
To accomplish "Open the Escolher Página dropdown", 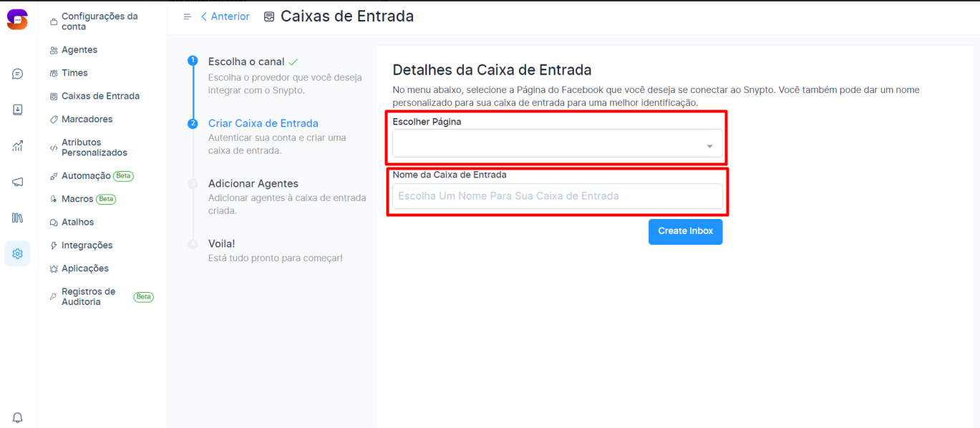I will (x=558, y=143).
